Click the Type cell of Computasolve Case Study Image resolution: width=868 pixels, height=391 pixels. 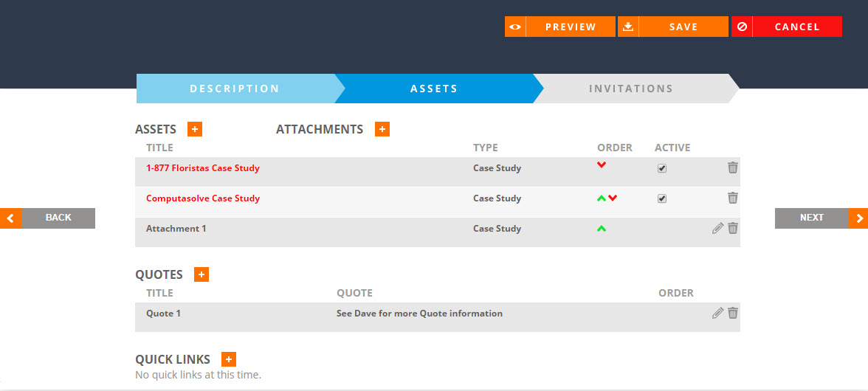pos(497,198)
